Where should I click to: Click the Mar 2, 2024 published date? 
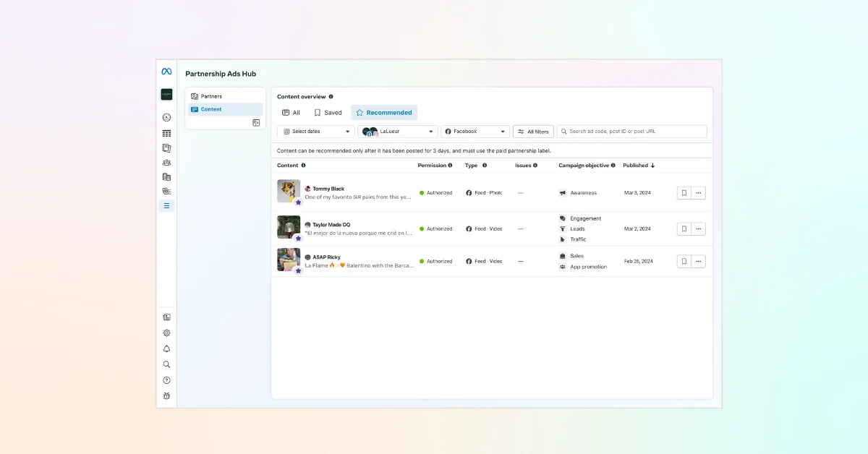637,229
